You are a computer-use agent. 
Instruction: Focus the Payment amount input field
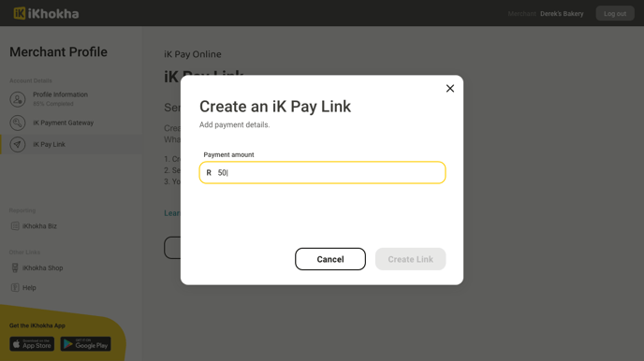[322, 173]
